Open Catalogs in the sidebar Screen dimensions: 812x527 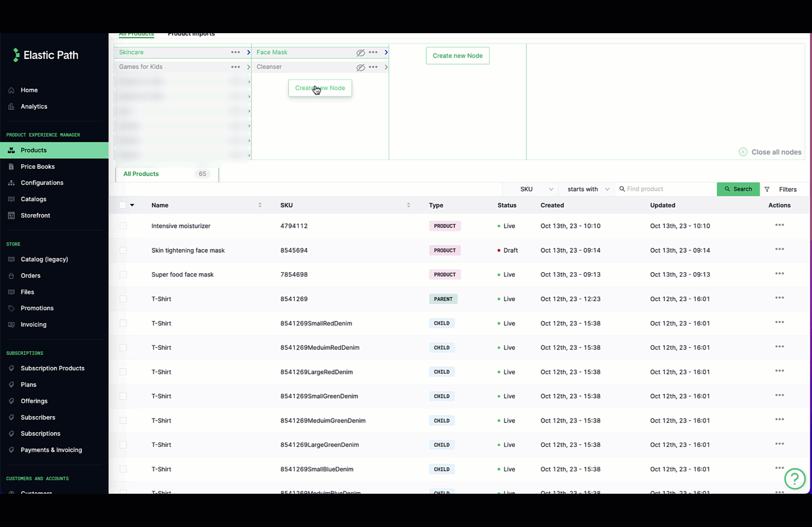[33, 199]
